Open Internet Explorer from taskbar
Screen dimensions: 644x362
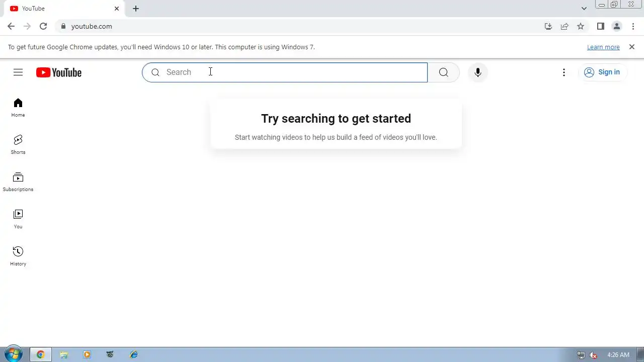click(133, 354)
